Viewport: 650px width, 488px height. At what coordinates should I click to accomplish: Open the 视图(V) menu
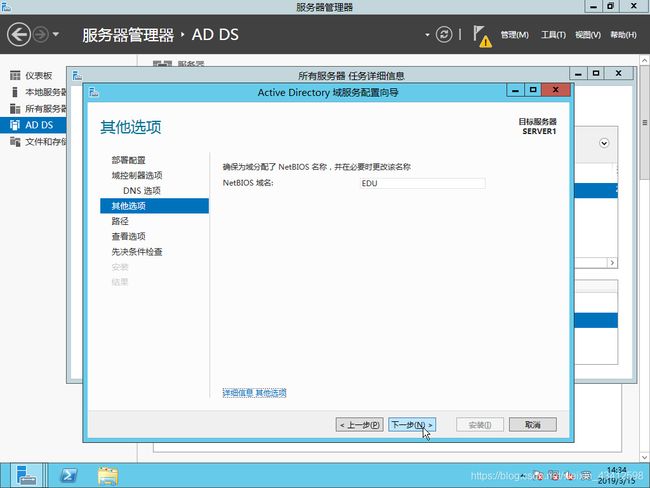pyautogui.click(x=588, y=35)
